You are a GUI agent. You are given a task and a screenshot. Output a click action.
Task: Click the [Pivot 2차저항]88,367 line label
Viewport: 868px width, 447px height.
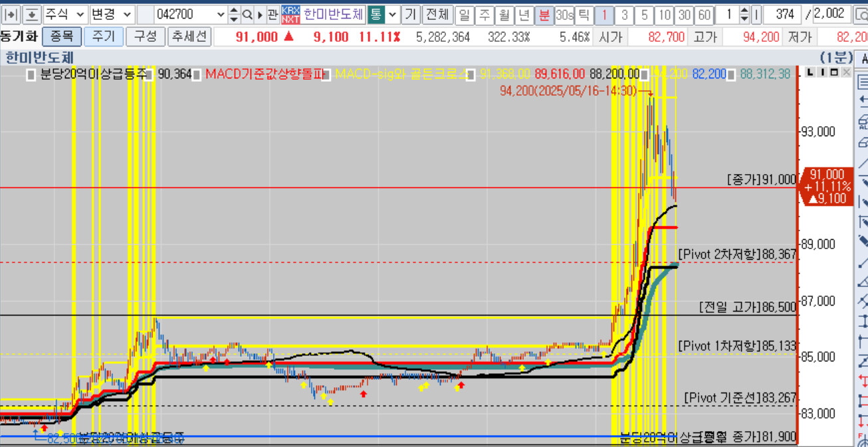(737, 254)
